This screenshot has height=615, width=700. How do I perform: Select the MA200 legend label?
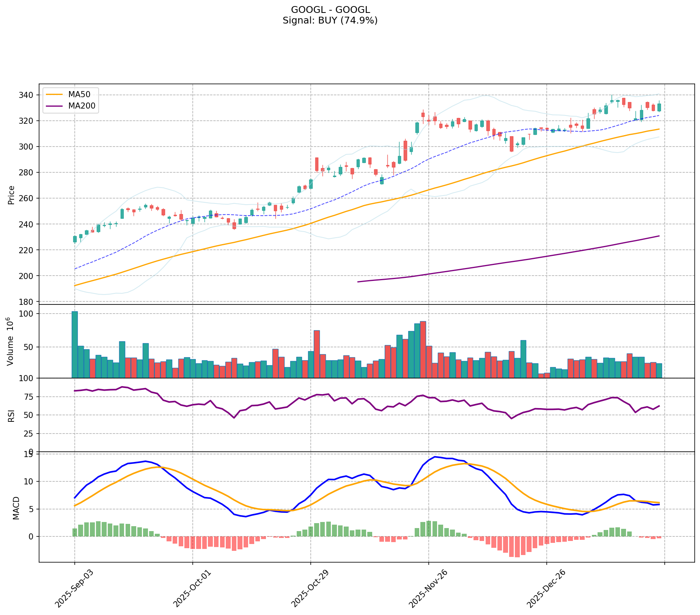click(81, 106)
